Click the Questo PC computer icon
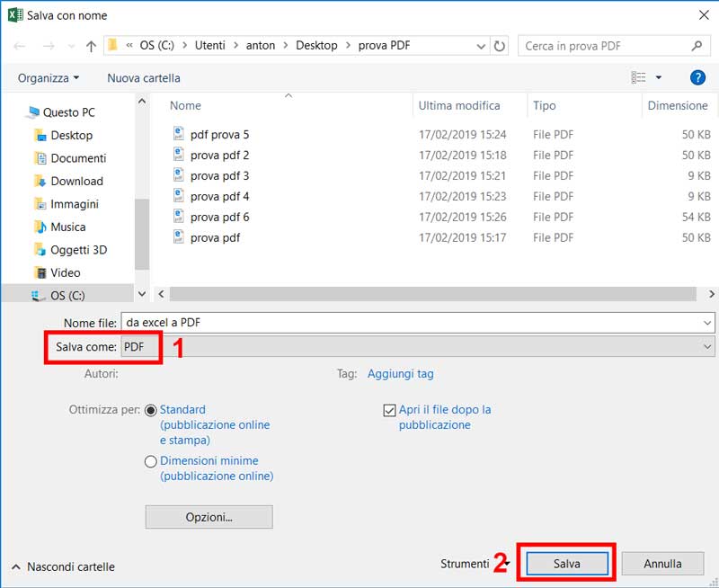Viewport: 719px width, 588px height. [32, 112]
